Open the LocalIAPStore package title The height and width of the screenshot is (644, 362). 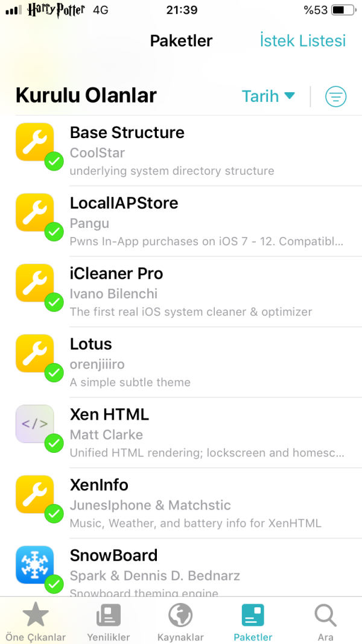(124, 203)
